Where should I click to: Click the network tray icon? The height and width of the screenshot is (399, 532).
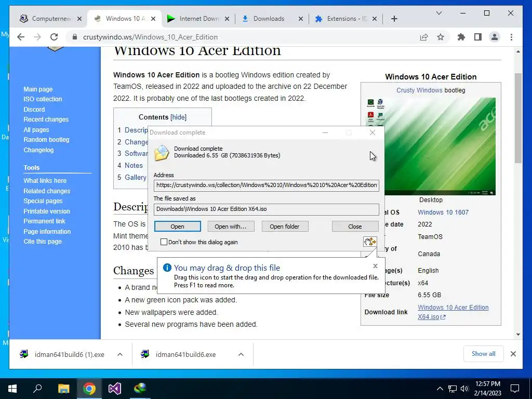pos(453,389)
